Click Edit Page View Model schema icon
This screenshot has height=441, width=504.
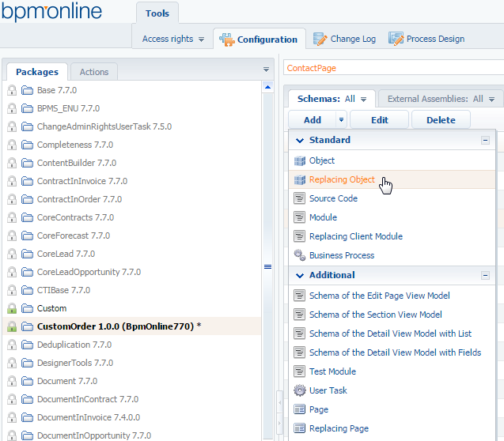pyautogui.click(x=300, y=296)
